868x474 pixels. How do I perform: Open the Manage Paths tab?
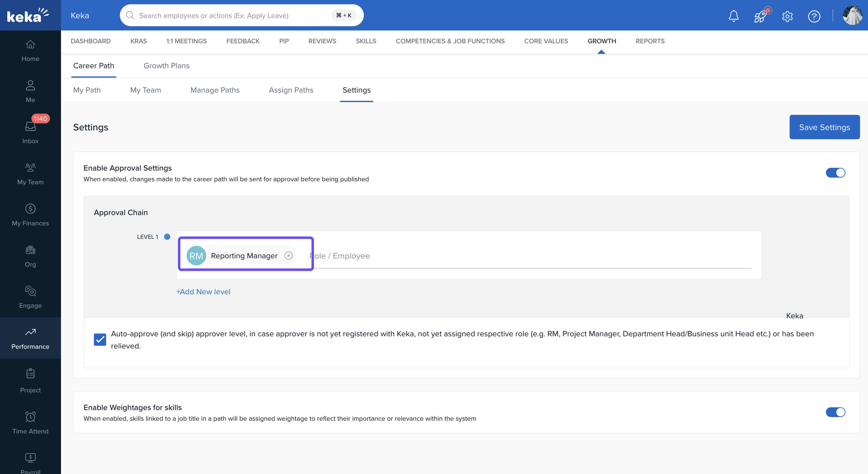click(x=215, y=90)
